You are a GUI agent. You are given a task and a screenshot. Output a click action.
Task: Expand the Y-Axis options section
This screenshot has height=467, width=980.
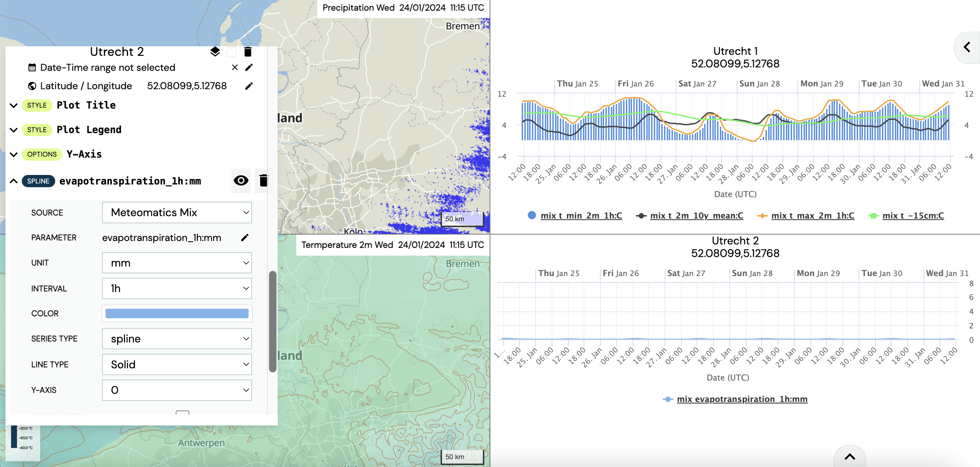(x=14, y=155)
